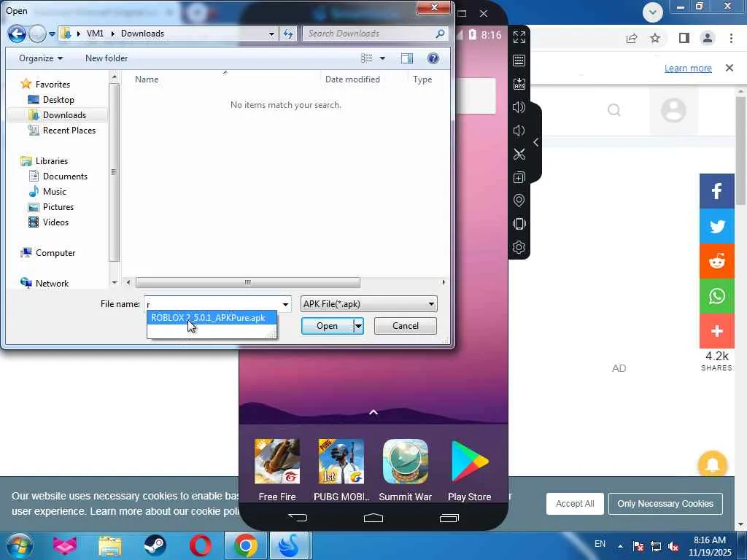Expand the Open button split arrow
This screenshot has height=560, width=747.
[358, 326]
